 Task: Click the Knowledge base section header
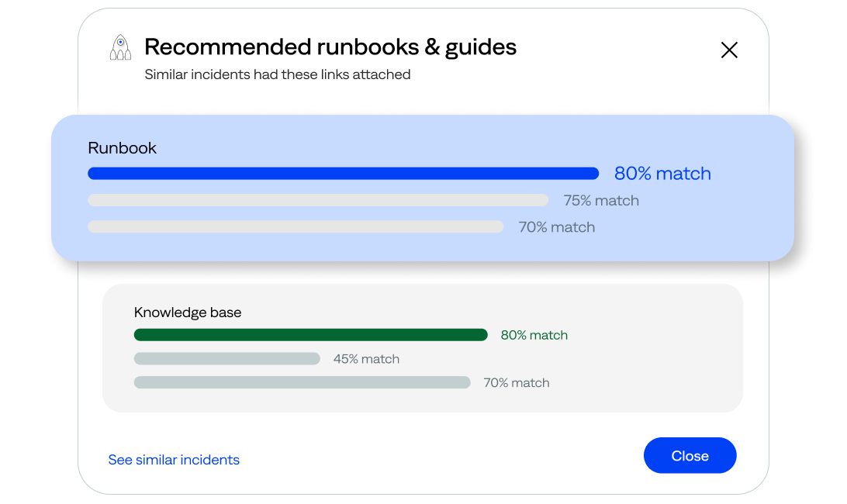pyautogui.click(x=188, y=312)
